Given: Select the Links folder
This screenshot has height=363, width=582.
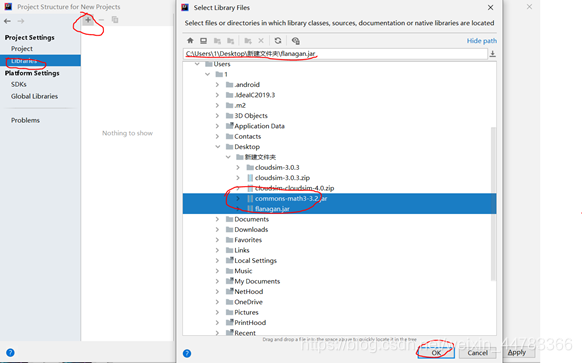Looking at the screenshot, I should (242, 250).
